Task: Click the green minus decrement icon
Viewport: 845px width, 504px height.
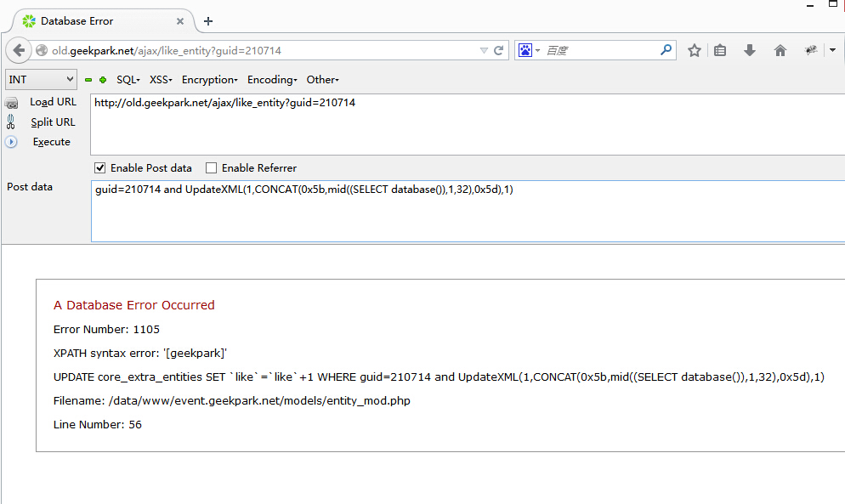Action: tap(88, 80)
